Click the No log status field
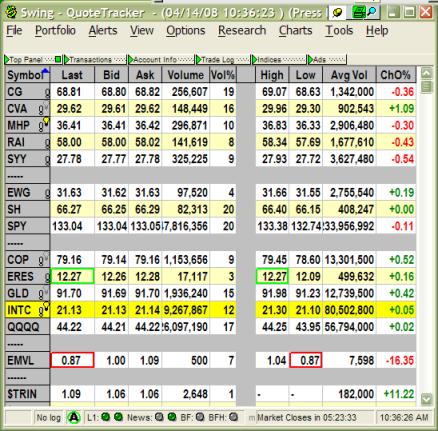 [49, 417]
